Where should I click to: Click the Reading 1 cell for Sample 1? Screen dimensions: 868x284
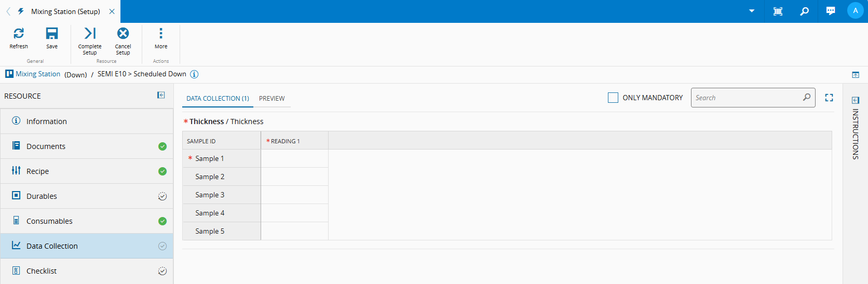click(294, 159)
